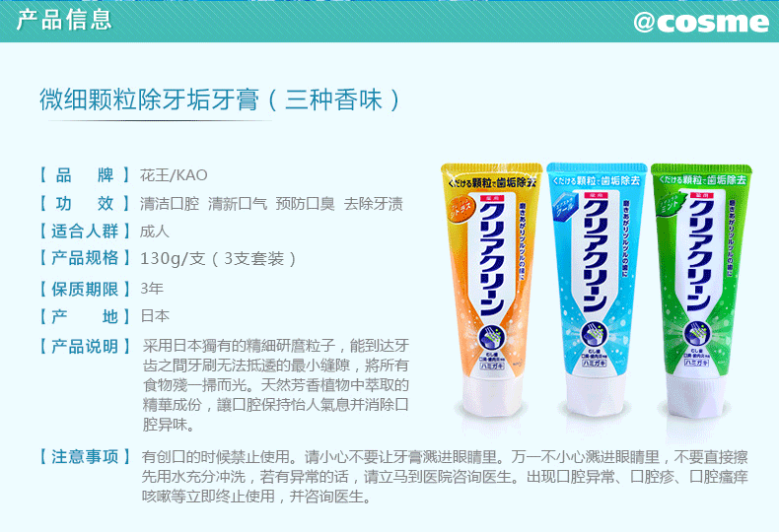Select the green toothpaste tube

tap(701, 291)
